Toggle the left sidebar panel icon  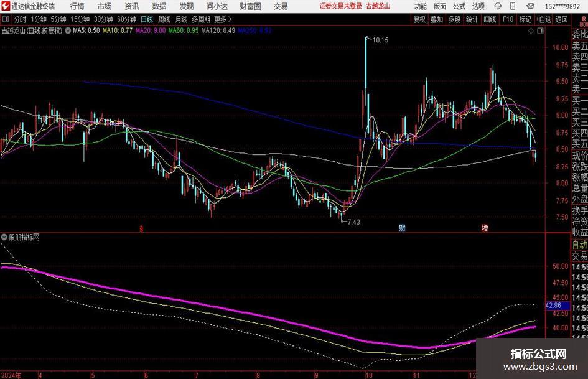6,19
